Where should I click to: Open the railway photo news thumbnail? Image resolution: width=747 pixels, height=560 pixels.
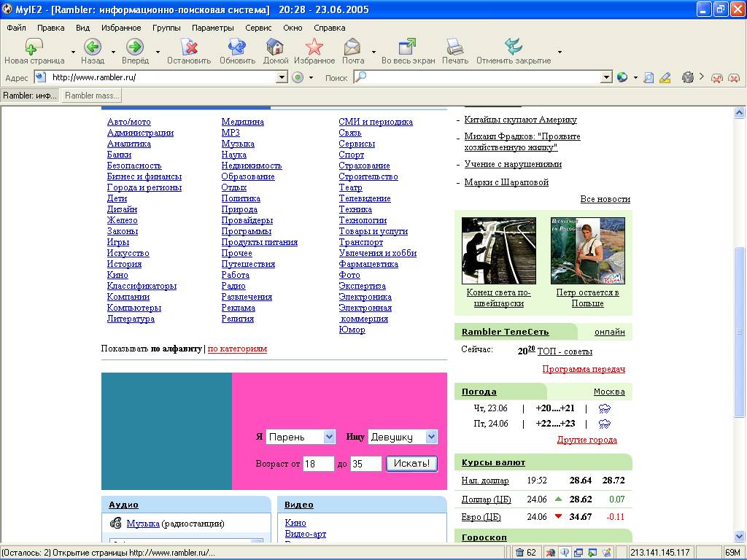click(498, 250)
